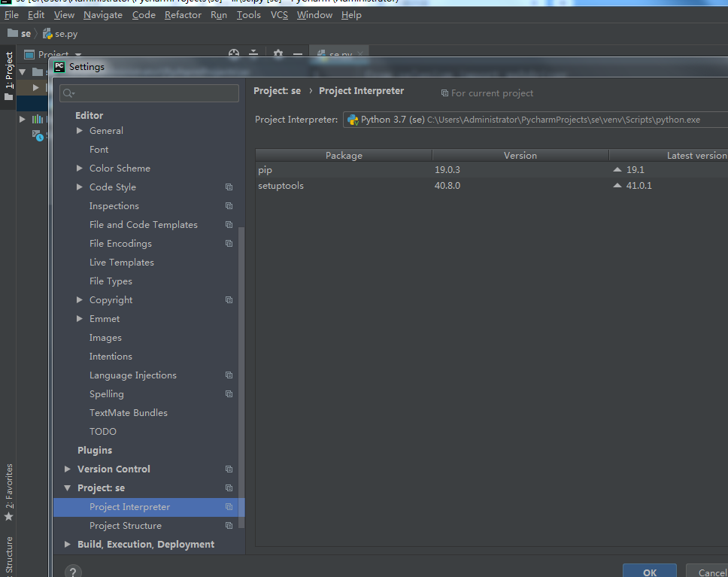The image size is (728, 577).
Task: Select TextMate Bundles settings page
Action: click(x=128, y=413)
